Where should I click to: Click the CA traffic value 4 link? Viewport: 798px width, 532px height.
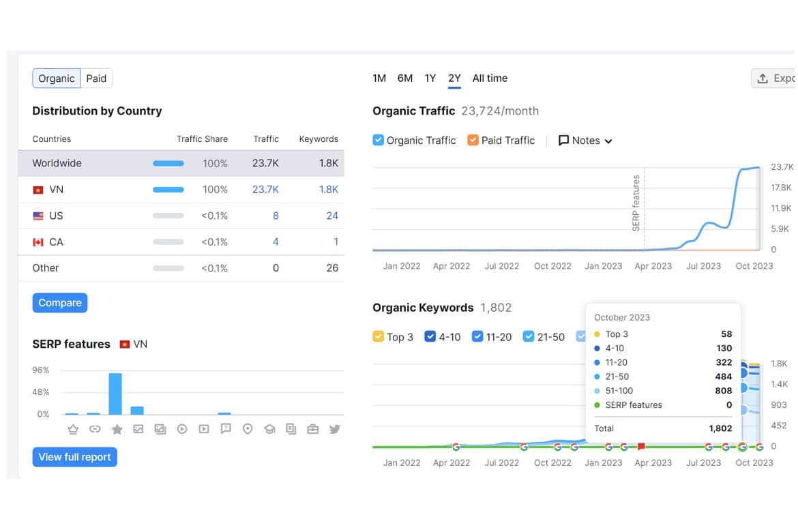276,242
